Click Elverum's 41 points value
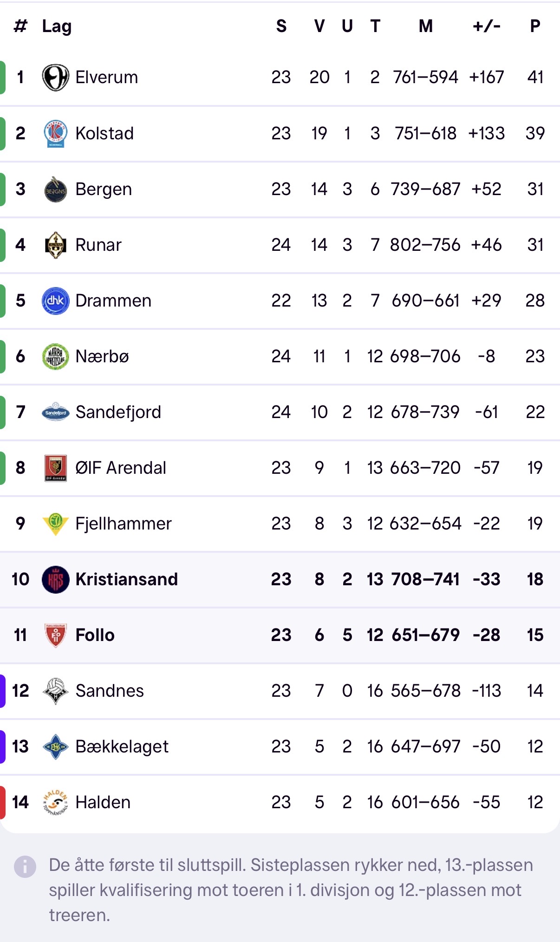This screenshot has height=942, width=560. pyautogui.click(x=535, y=77)
